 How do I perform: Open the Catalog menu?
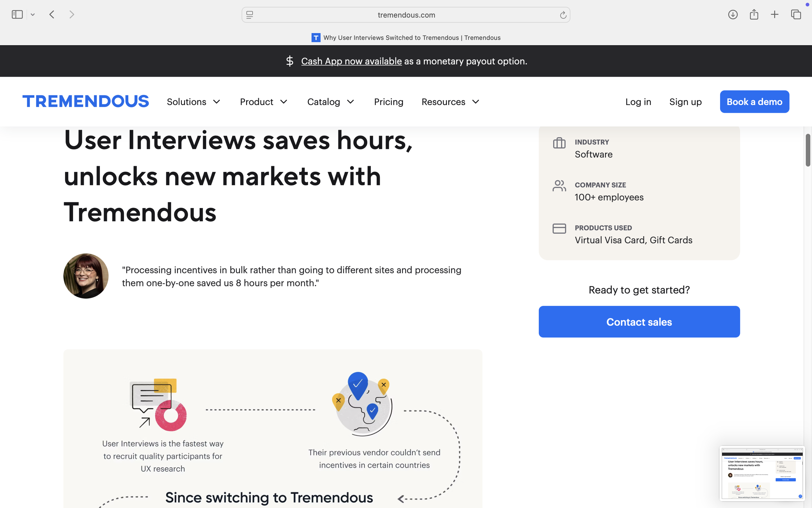pyautogui.click(x=323, y=102)
